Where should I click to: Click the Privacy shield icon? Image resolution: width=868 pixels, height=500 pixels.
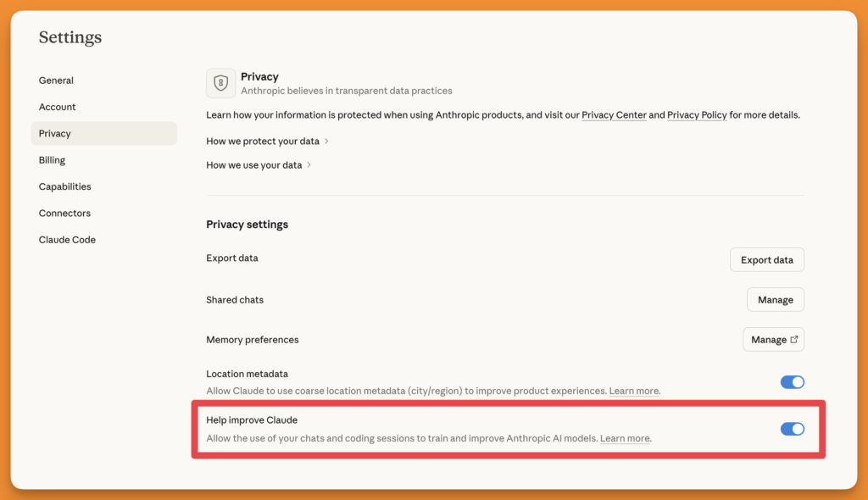[220, 83]
